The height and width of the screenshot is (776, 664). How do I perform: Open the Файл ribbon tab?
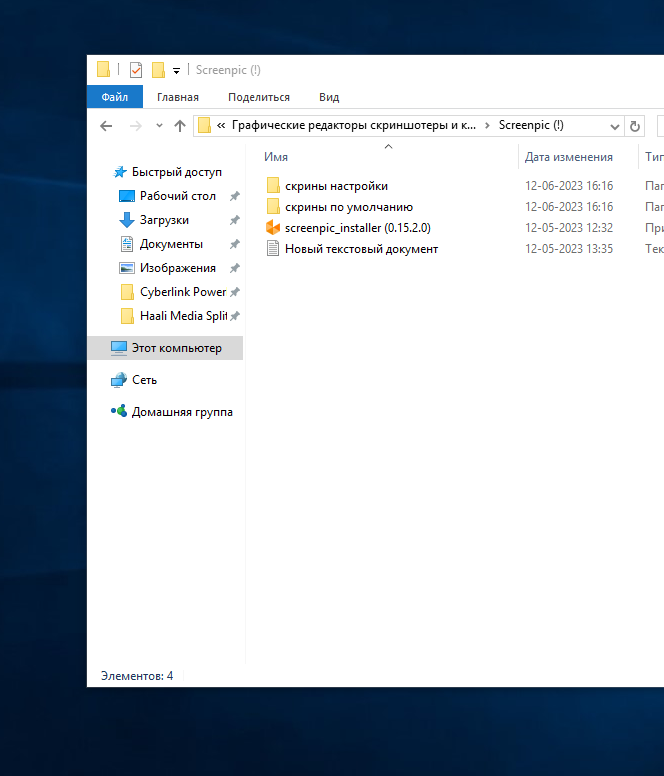(x=115, y=97)
